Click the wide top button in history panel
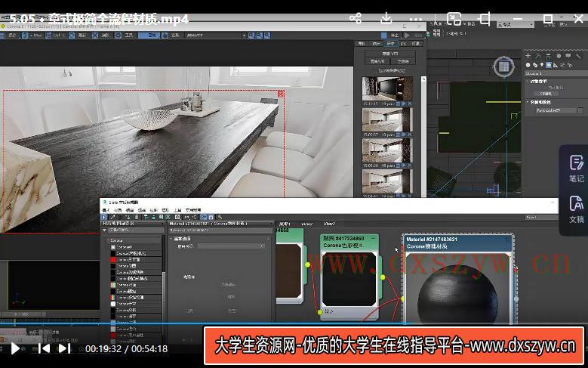 (x=390, y=54)
